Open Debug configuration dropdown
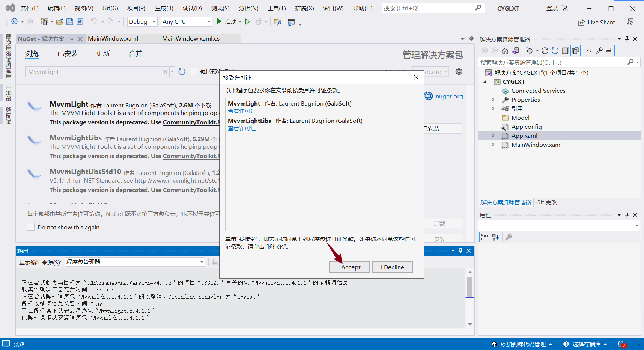 [143, 22]
